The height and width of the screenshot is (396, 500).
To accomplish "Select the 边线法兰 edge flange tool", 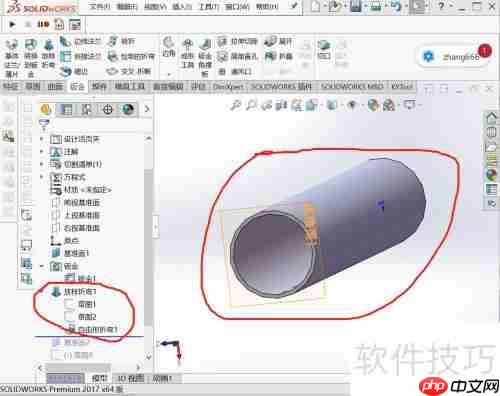I will tap(80, 42).
